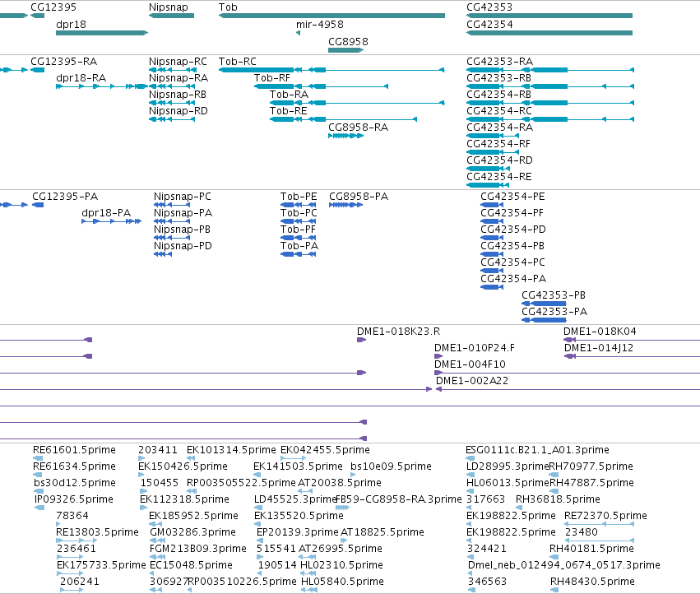Select transcript CG42354-RE
Viewport: 700px width, 594px height.
pos(489,185)
